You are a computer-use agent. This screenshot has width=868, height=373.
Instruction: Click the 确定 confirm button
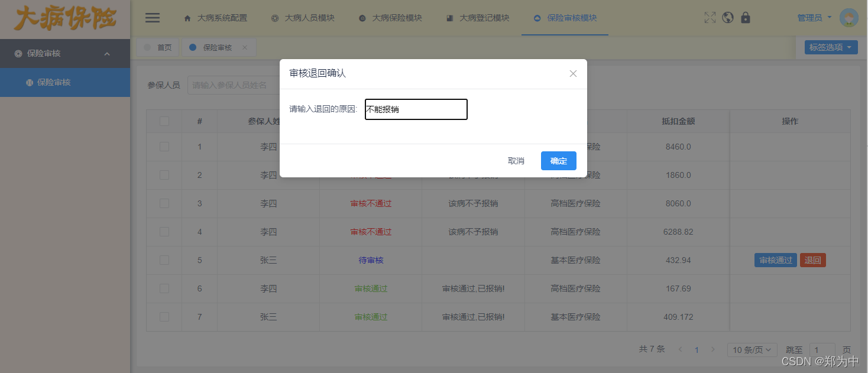coord(558,160)
